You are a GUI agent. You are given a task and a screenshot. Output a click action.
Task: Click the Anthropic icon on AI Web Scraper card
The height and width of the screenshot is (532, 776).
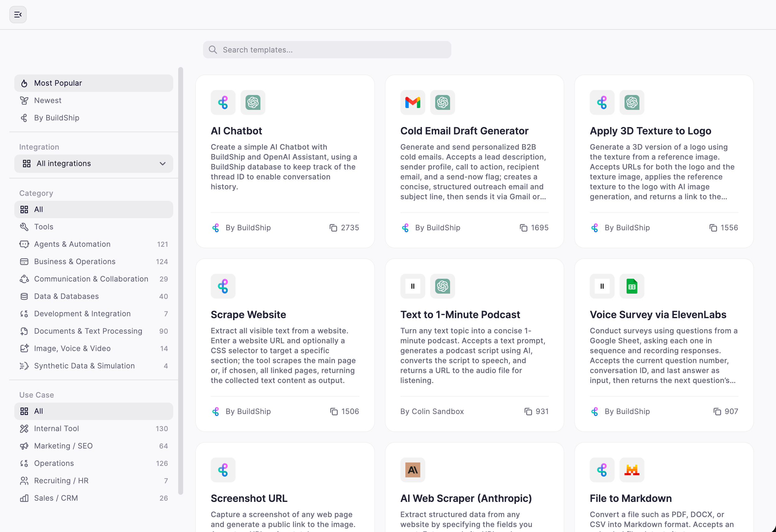tap(413, 470)
